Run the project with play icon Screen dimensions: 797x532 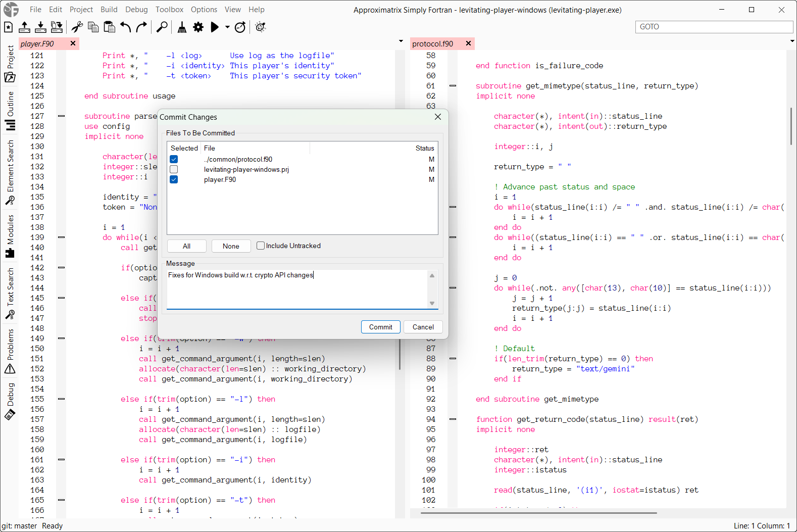tap(215, 27)
